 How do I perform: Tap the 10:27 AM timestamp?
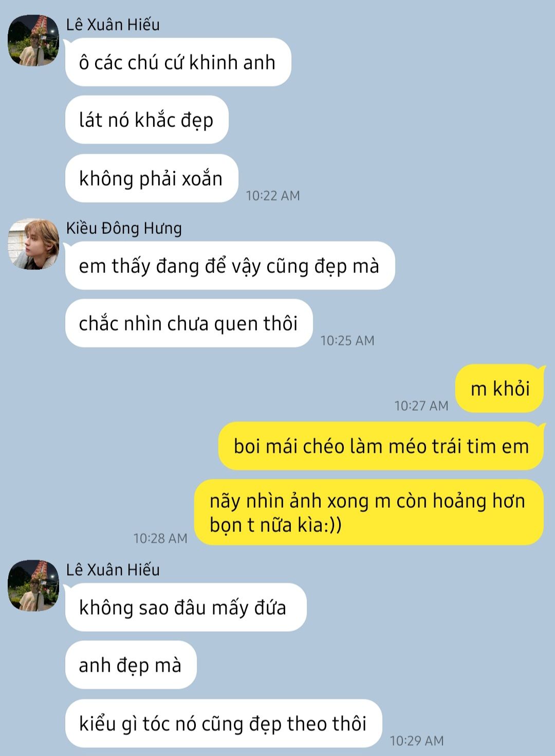pyautogui.click(x=421, y=405)
